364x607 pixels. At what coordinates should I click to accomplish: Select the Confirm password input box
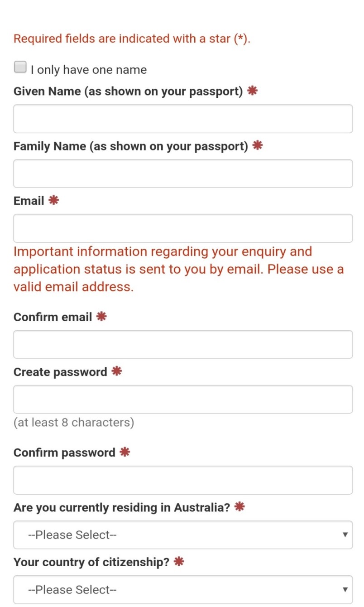coord(183,480)
